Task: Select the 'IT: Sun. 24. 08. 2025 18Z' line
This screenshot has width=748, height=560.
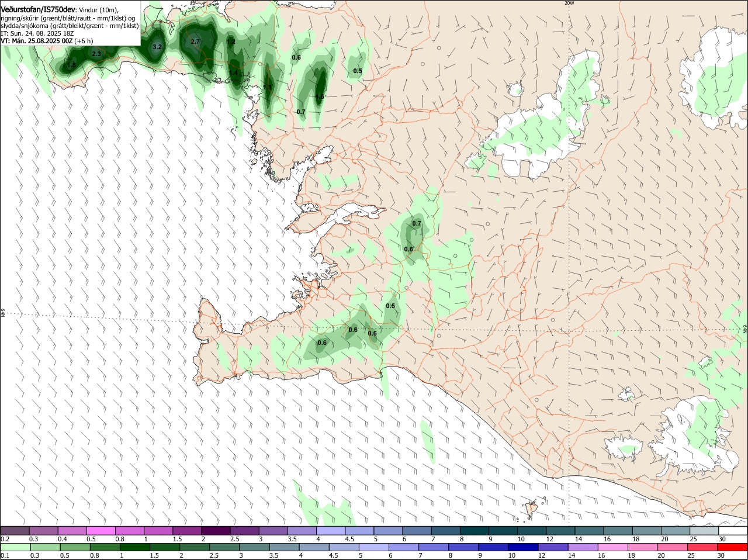Action: pyautogui.click(x=37, y=33)
